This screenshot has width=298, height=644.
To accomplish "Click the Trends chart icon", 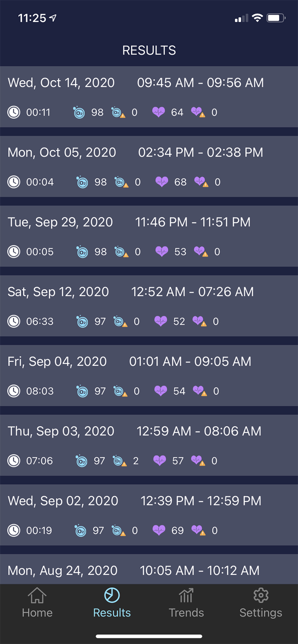I will [x=186, y=595].
